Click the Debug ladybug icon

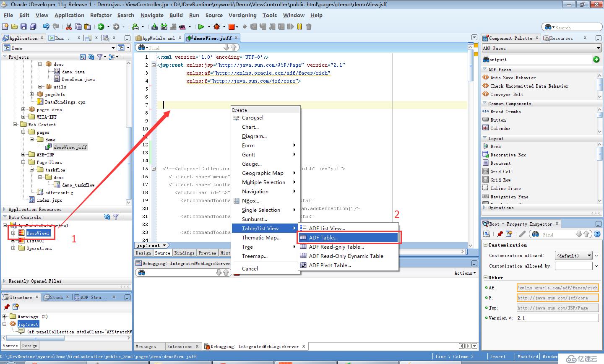click(217, 27)
